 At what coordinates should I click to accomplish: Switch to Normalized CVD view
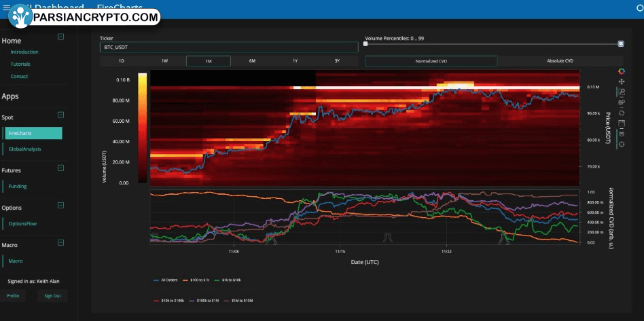(x=431, y=61)
